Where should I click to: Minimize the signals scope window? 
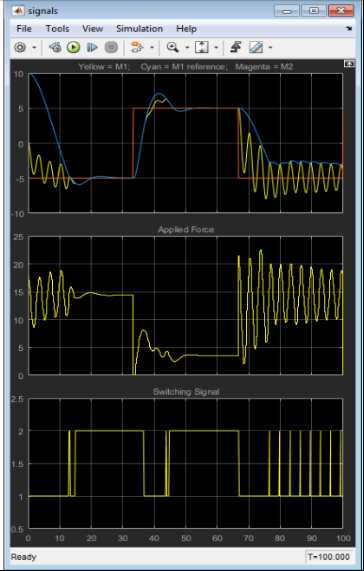pos(288,11)
